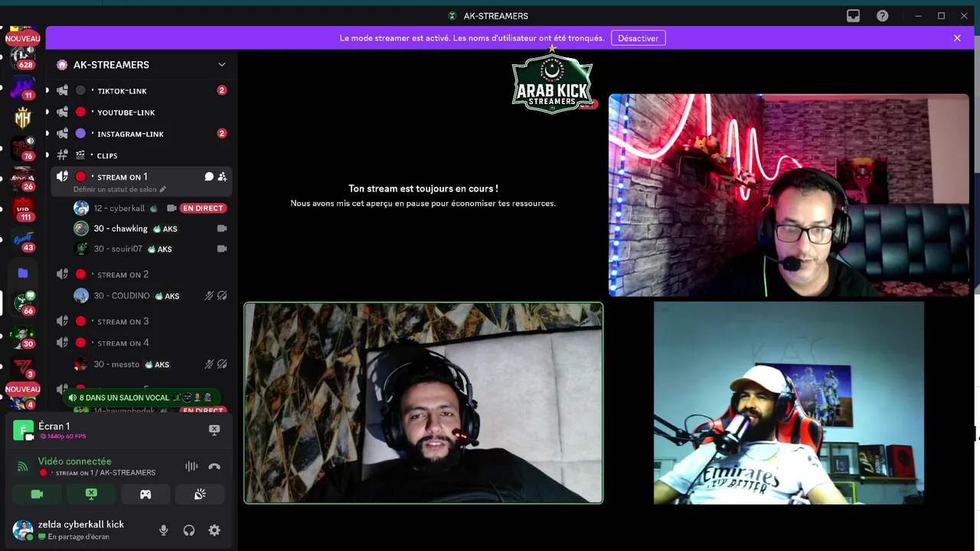Click muted mic icon in messto row

209,364
